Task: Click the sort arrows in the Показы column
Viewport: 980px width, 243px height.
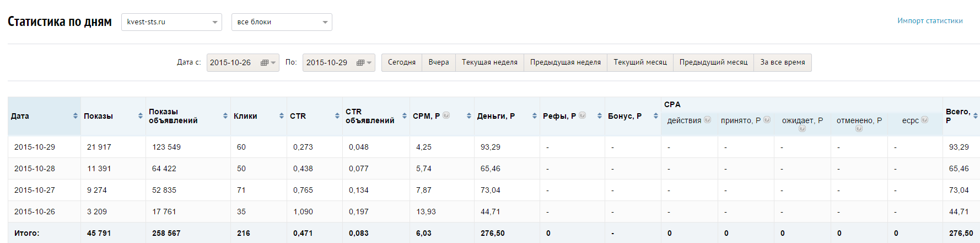Action: (x=141, y=116)
